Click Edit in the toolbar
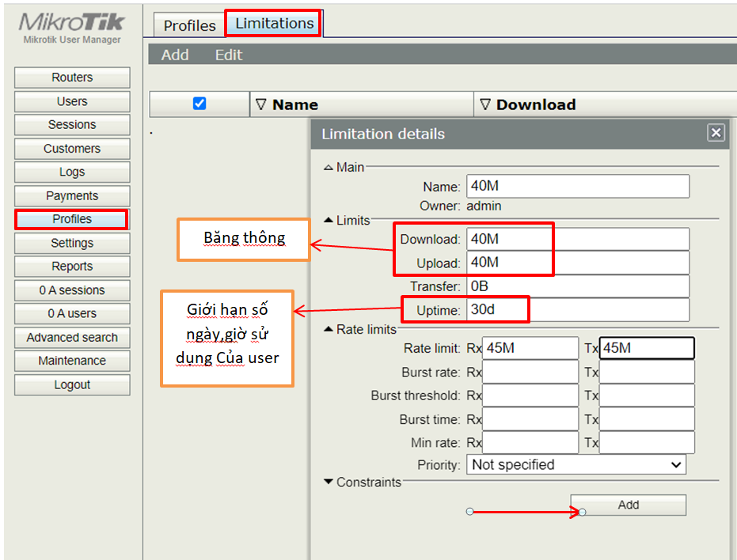 [x=229, y=55]
